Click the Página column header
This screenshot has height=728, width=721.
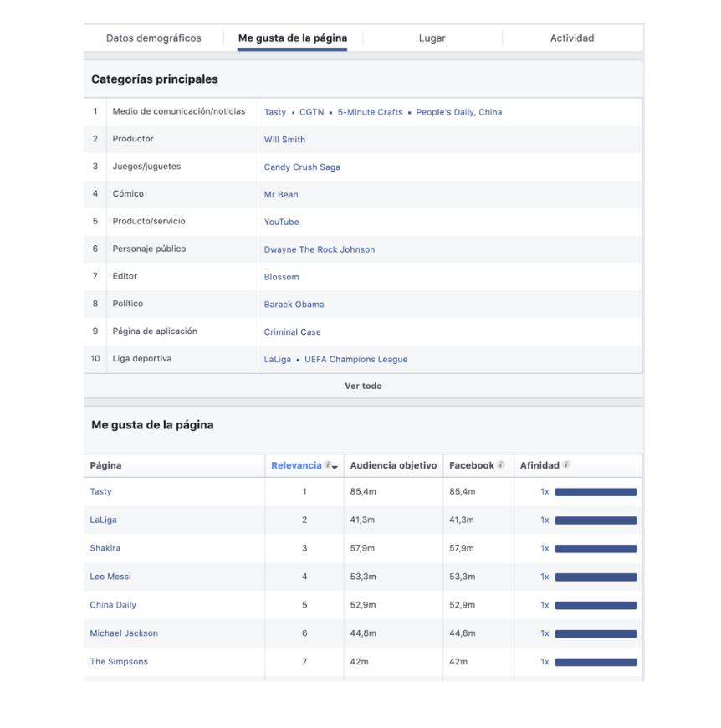[106, 466]
